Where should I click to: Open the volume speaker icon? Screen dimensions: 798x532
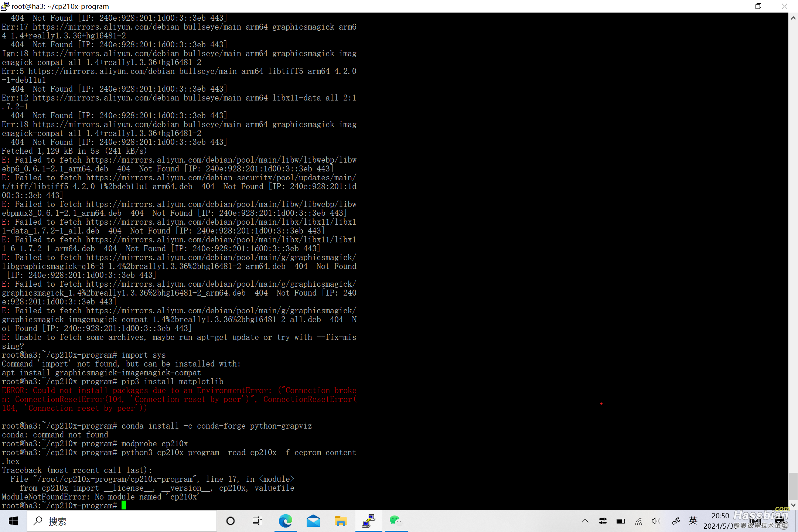pos(656,521)
